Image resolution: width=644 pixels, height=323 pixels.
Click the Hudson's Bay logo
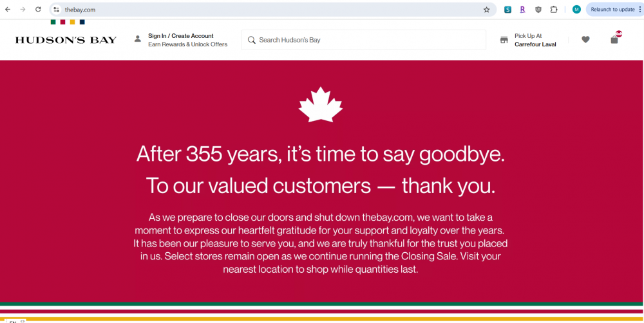tap(66, 40)
